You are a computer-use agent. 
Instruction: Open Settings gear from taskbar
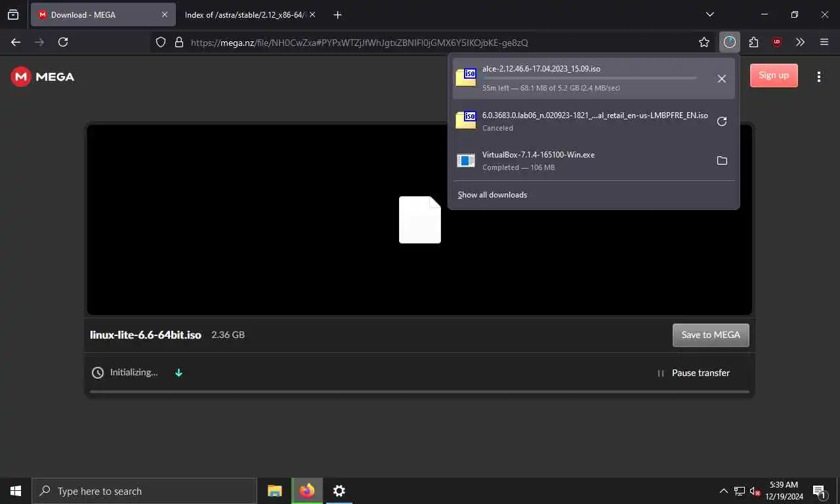coord(339,491)
